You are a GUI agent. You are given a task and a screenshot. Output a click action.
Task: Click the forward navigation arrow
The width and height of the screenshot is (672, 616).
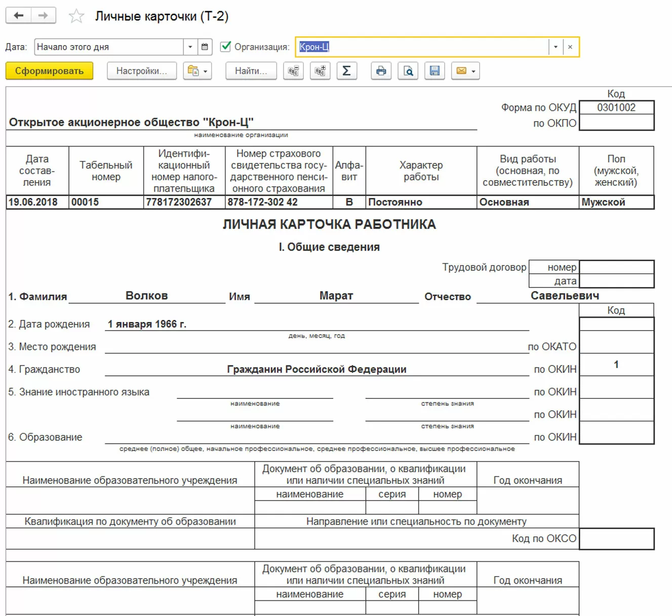[44, 16]
